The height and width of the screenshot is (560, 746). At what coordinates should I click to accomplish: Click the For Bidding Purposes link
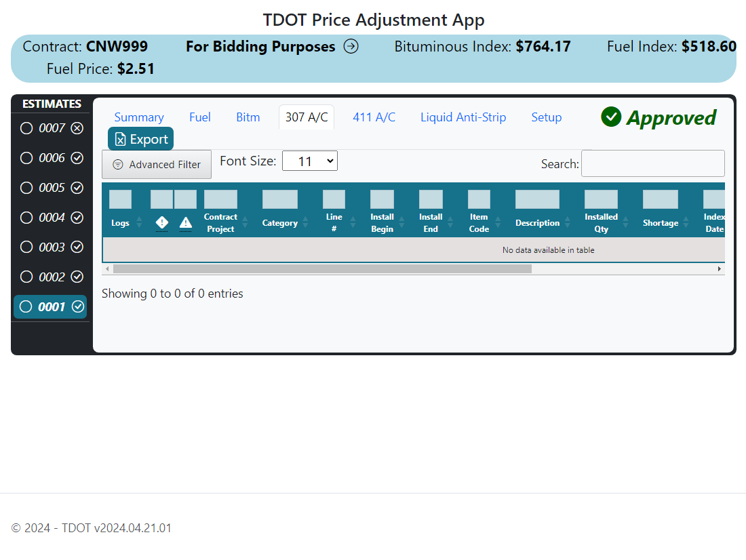[x=260, y=47]
